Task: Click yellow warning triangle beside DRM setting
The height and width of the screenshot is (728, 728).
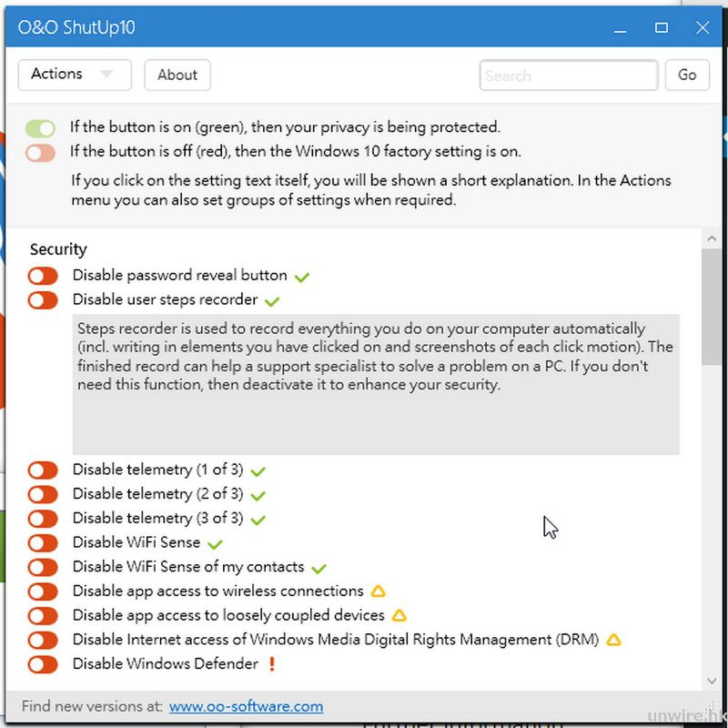Action: coord(613,640)
